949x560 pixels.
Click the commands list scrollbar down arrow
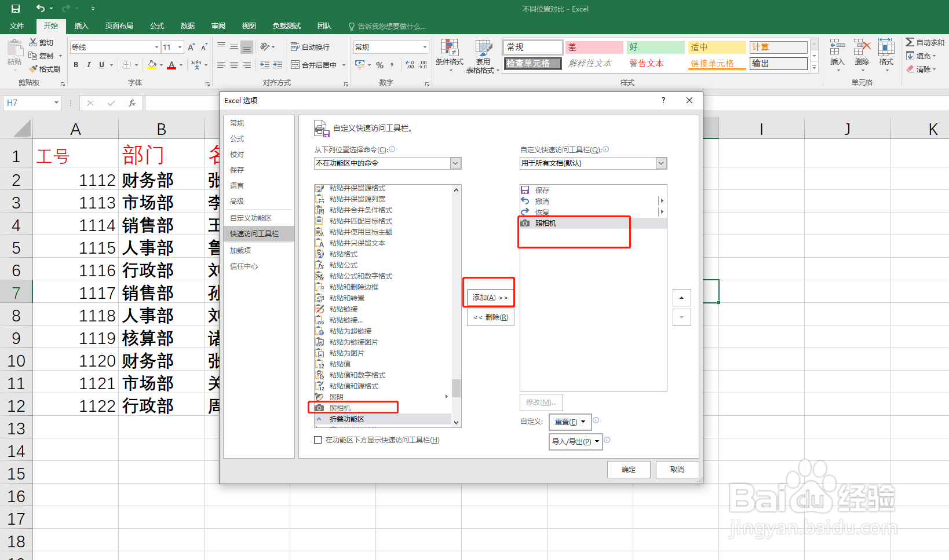(x=457, y=423)
